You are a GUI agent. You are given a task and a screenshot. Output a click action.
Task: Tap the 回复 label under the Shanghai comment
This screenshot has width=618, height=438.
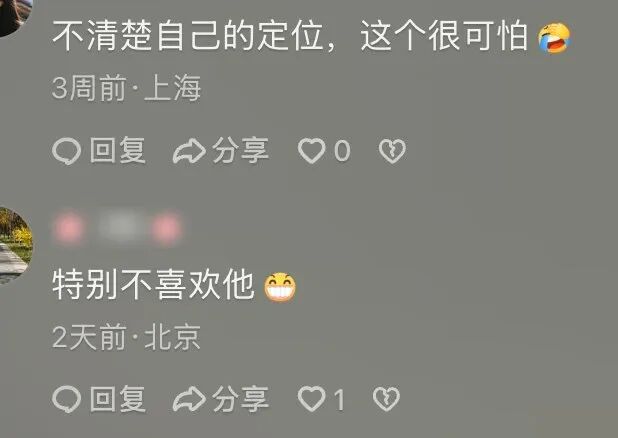point(117,151)
